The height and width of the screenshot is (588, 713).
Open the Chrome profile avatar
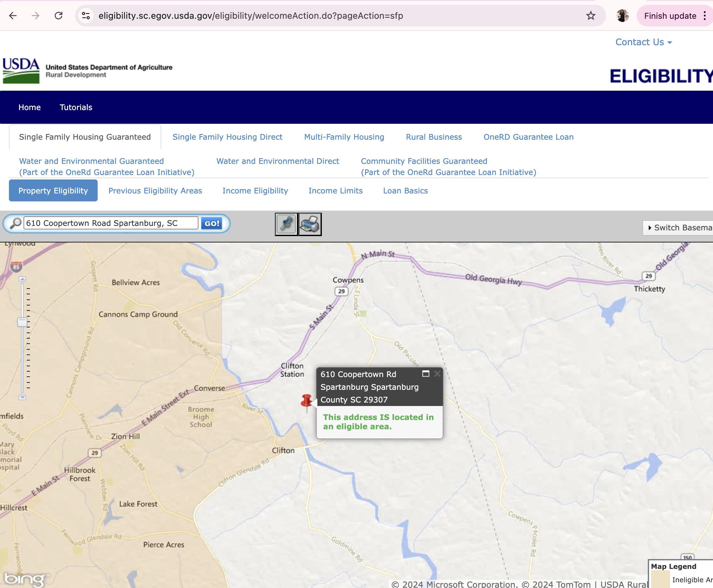click(x=623, y=16)
